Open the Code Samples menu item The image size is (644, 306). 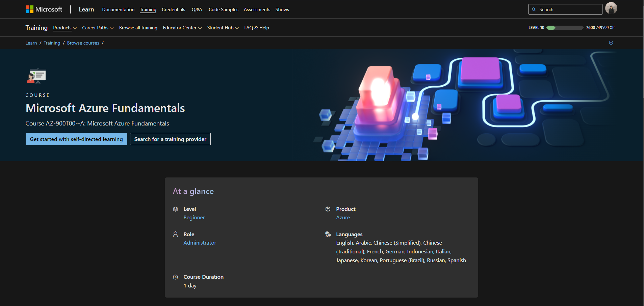(224, 9)
